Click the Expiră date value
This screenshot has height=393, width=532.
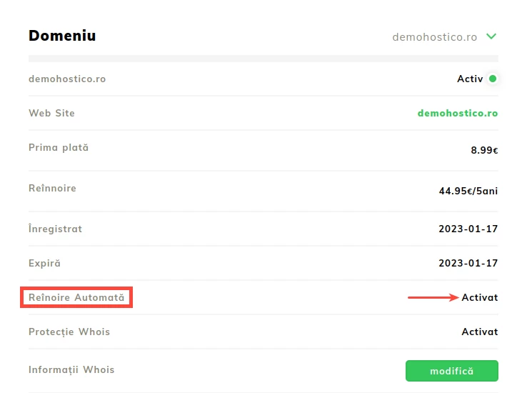point(468,263)
